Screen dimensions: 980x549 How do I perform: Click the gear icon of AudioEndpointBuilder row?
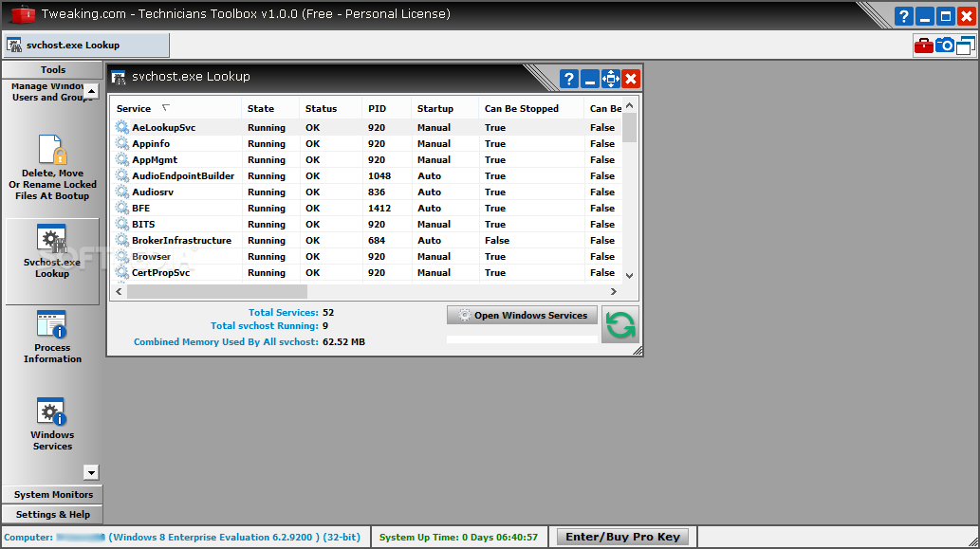[x=122, y=176]
